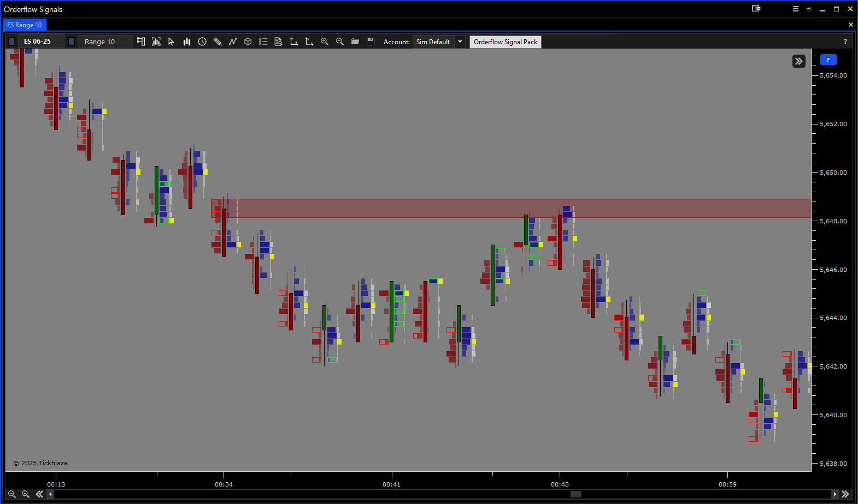Select the pointer cursor tool
Viewport: 858px width, 504px height.
pos(172,41)
